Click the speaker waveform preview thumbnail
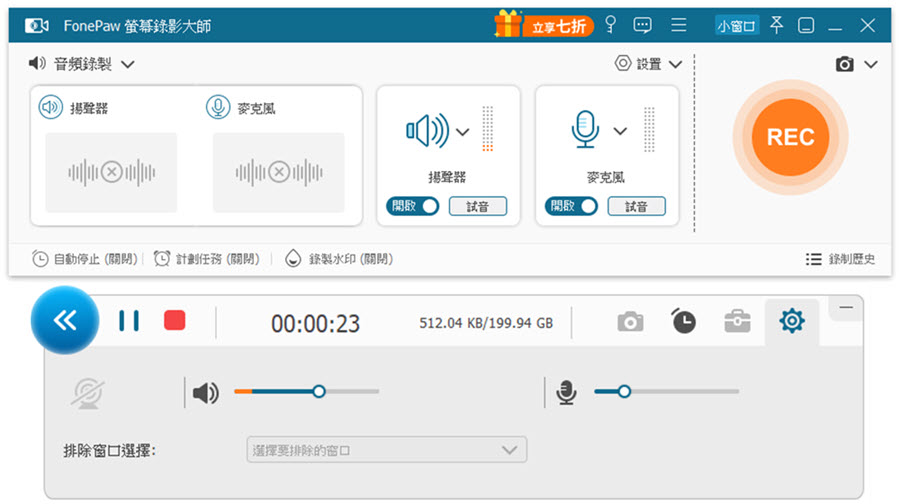 tap(111, 172)
